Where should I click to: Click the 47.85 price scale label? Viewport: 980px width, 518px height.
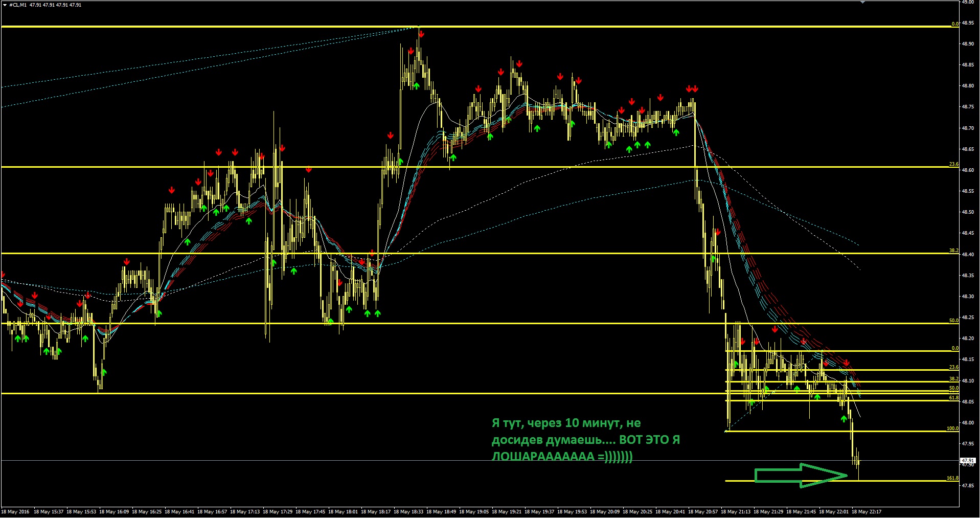coord(968,486)
